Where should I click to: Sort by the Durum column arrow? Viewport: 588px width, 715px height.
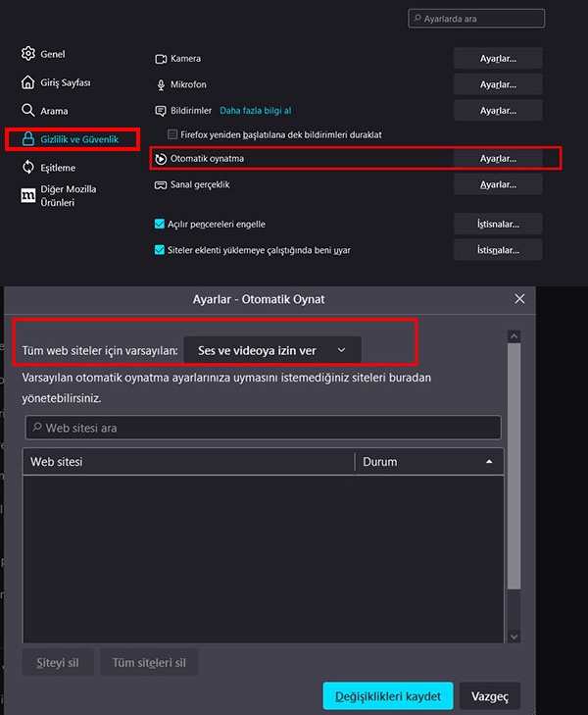point(489,462)
